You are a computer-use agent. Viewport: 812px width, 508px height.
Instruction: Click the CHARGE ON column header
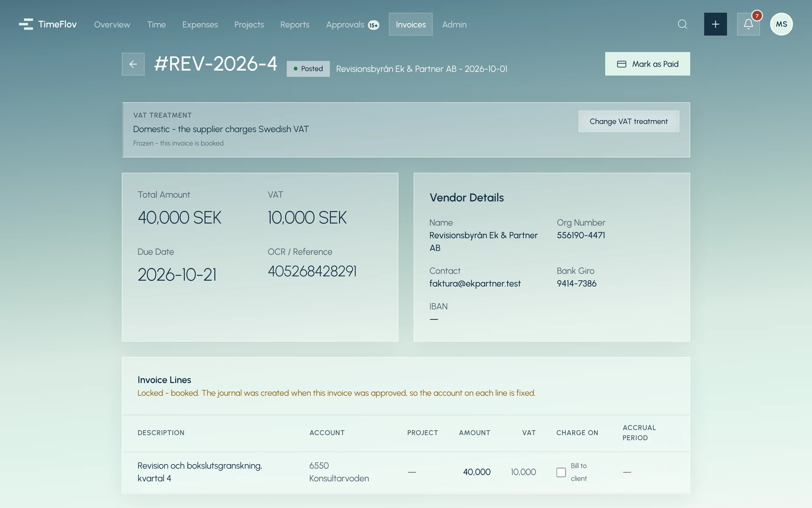(577, 433)
